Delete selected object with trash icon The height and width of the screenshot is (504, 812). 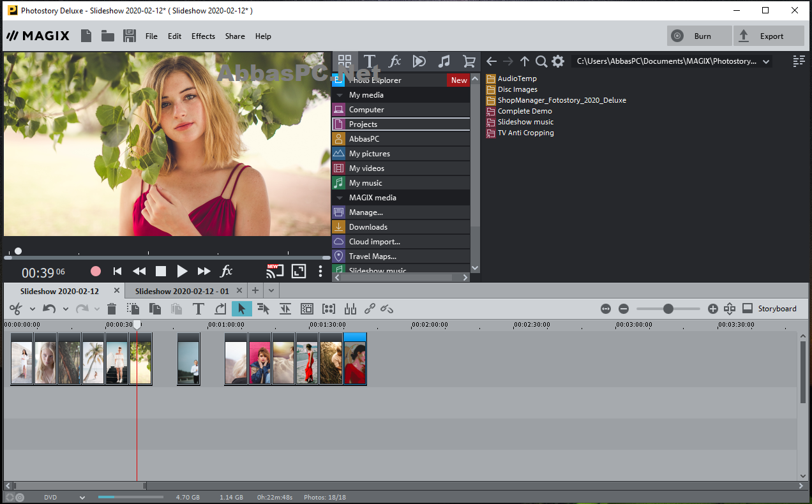pyautogui.click(x=112, y=309)
